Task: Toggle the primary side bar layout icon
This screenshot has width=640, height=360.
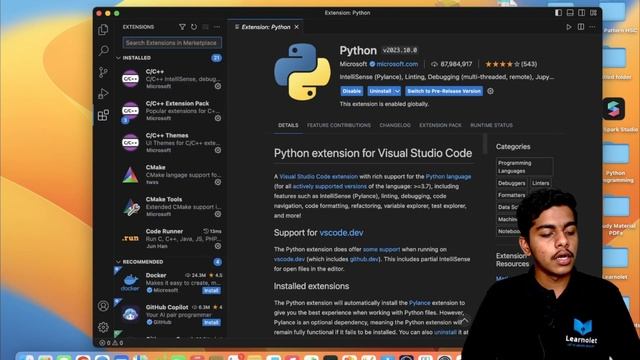Action: (558, 13)
